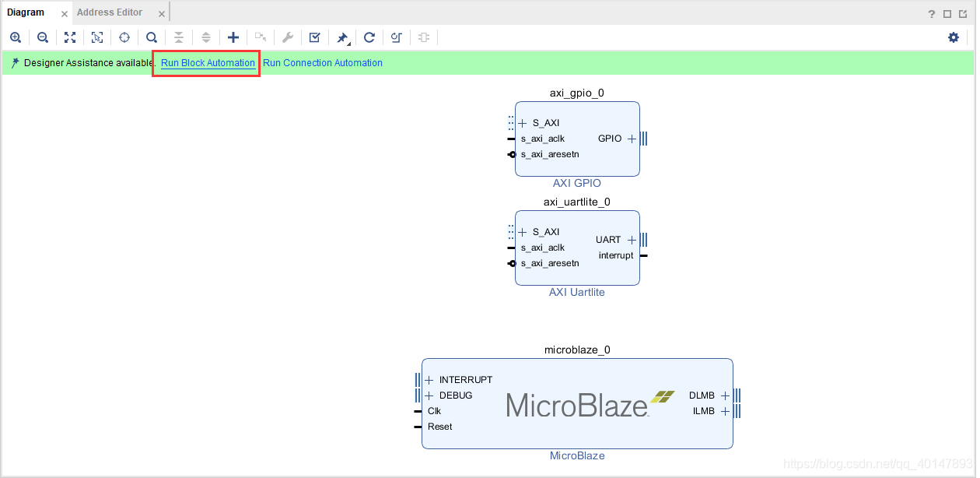Click the Zoom Fit icon
The image size is (980, 478).
click(x=69, y=37)
